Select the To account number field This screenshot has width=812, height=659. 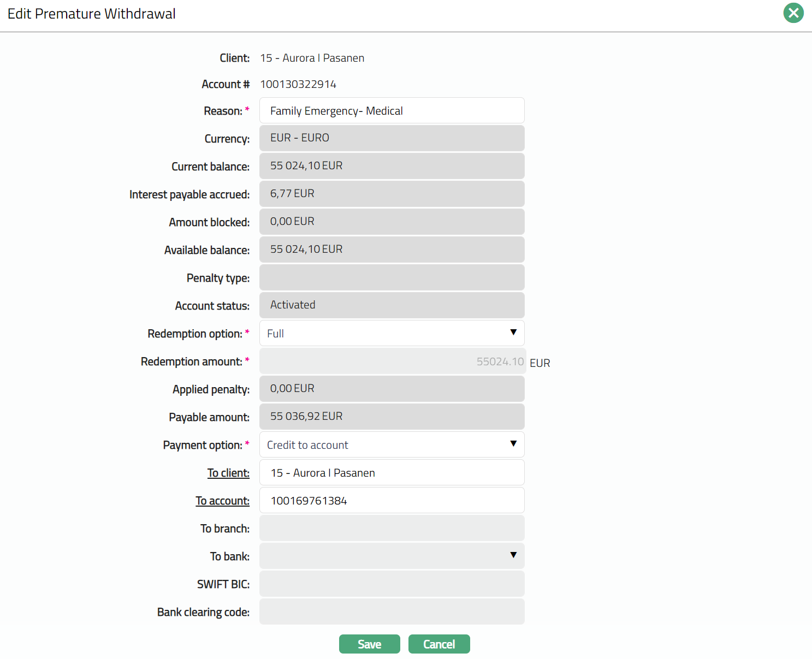(x=392, y=501)
